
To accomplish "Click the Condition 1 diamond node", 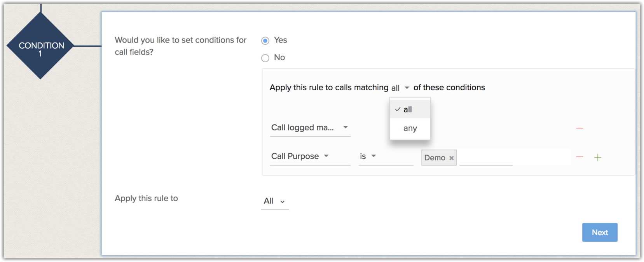I will [x=41, y=46].
